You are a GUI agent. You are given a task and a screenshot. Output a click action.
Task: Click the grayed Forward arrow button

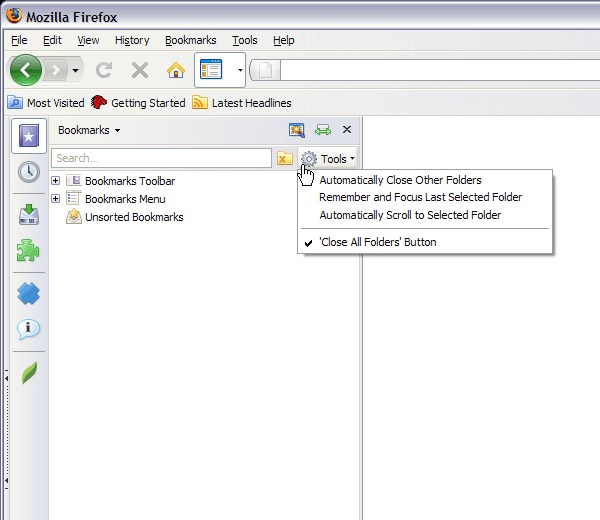click(56, 70)
